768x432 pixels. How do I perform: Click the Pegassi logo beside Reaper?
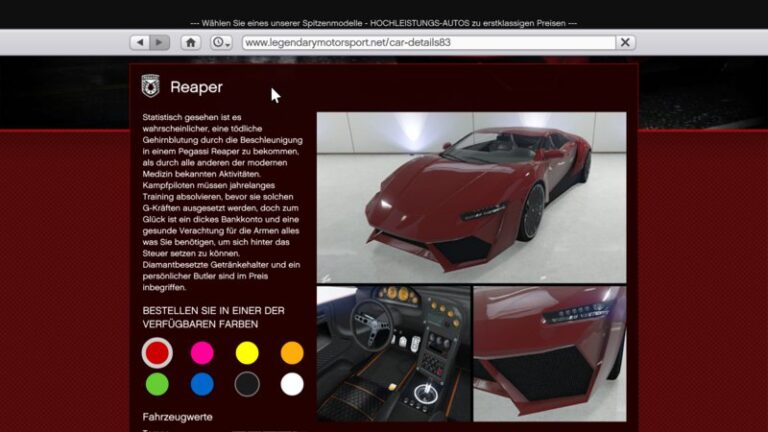[151, 87]
